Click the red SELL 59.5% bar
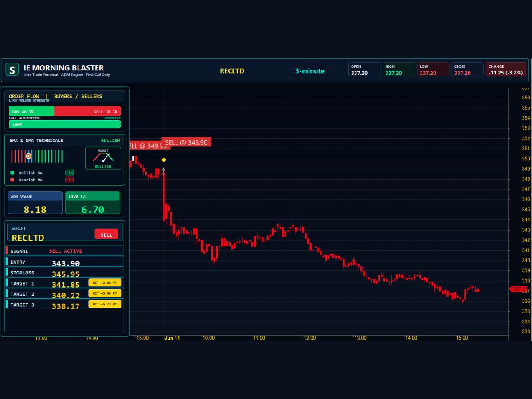 (x=87, y=111)
